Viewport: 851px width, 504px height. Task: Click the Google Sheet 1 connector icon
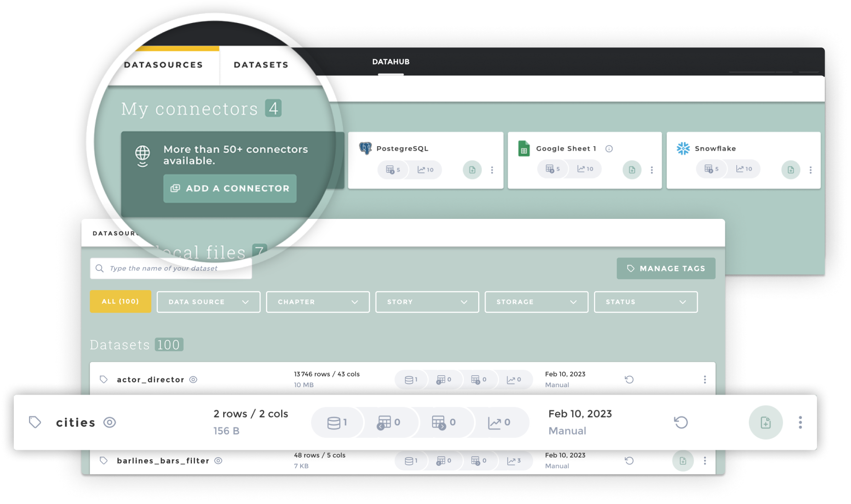(524, 148)
